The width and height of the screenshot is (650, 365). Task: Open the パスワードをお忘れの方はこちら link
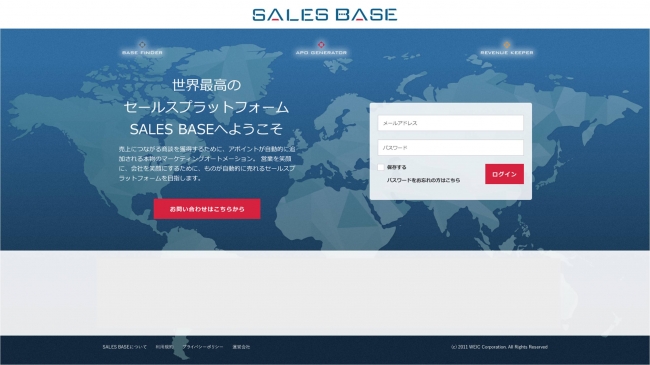[423, 180]
